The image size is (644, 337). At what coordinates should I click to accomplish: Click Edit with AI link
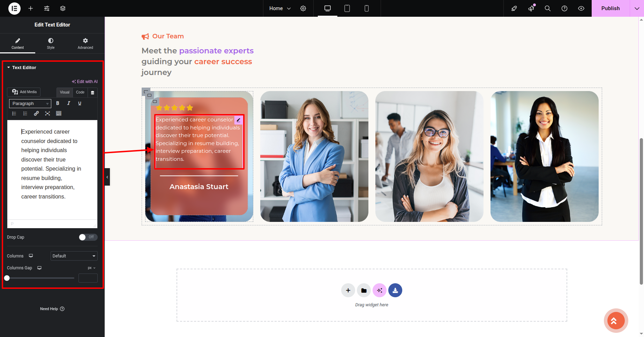(85, 82)
